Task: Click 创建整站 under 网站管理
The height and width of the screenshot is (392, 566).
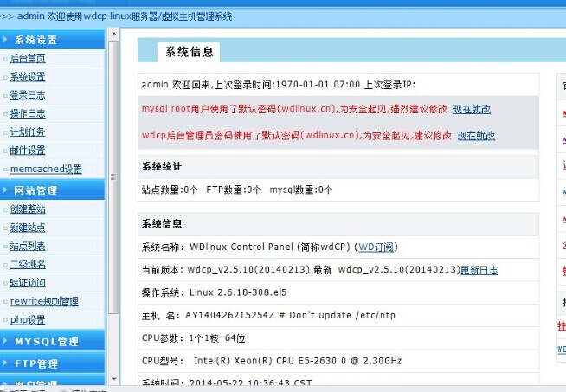Action: point(28,209)
